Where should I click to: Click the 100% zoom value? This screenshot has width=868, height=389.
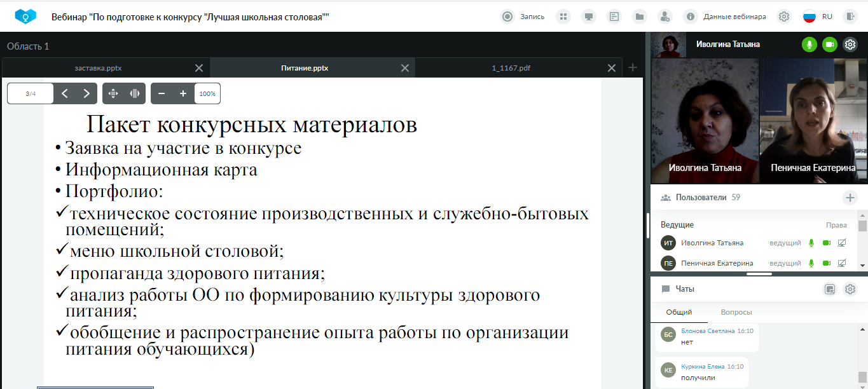pos(207,93)
